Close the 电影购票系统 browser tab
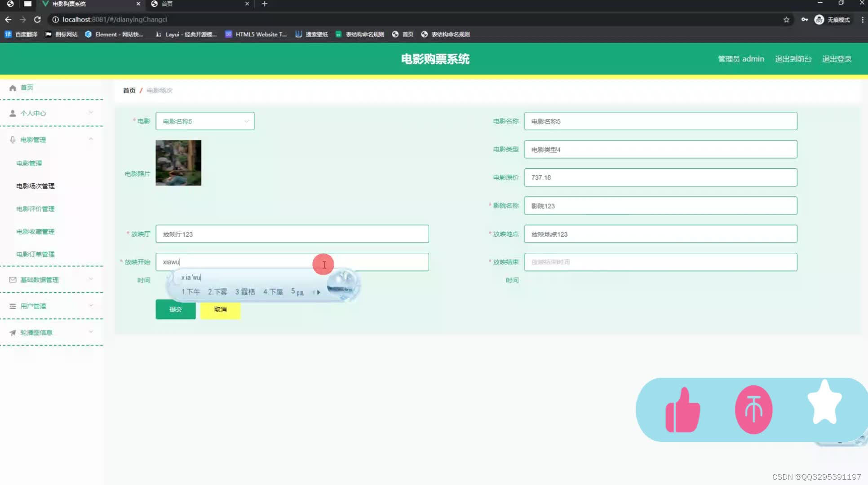Screen dimensions: 868x485 point(138,4)
